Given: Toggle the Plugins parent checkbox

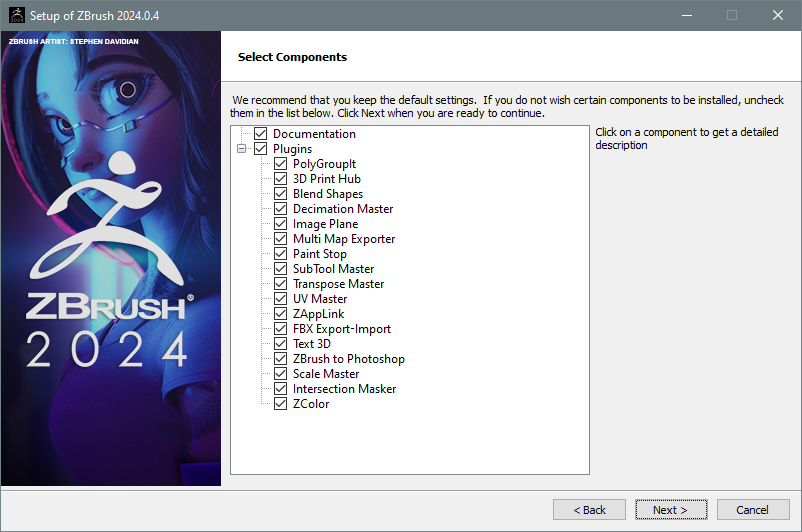Looking at the screenshot, I should point(260,149).
